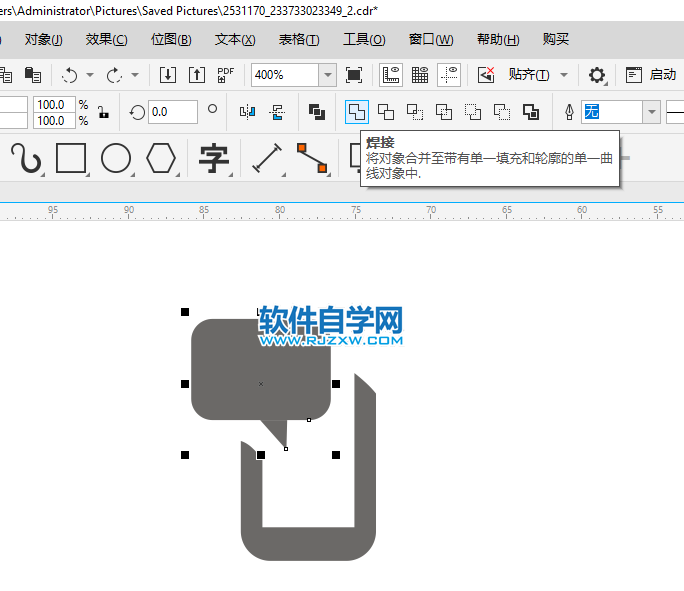Viewport: 684px width, 591px height.
Task: Click the upper 100.0 scale field
Action: pyautogui.click(x=54, y=105)
